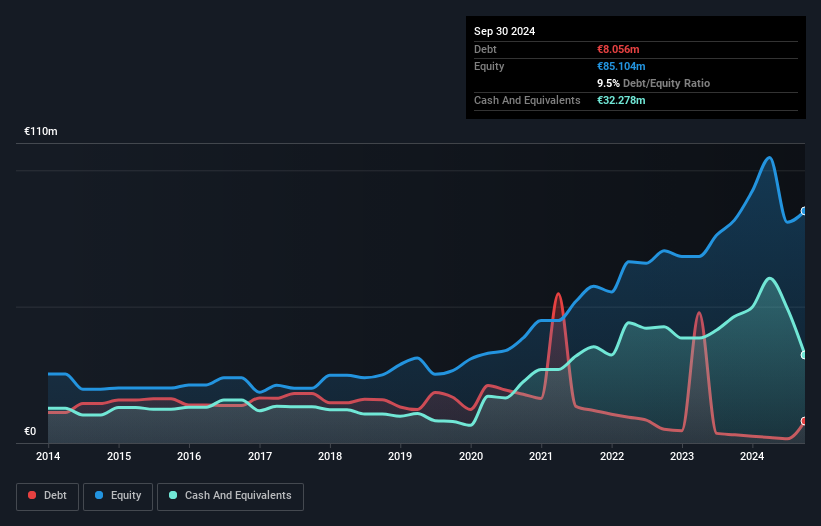Click the 2014 x-axis label

coord(48,457)
